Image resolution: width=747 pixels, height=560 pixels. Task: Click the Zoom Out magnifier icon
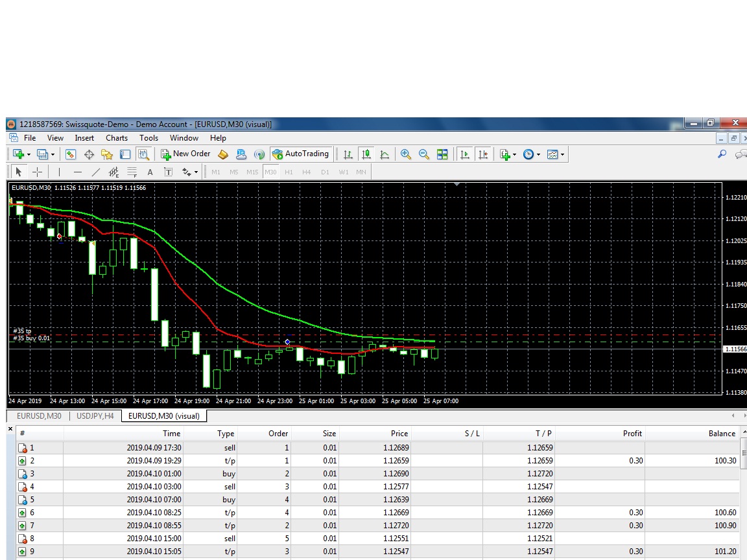[x=424, y=154]
